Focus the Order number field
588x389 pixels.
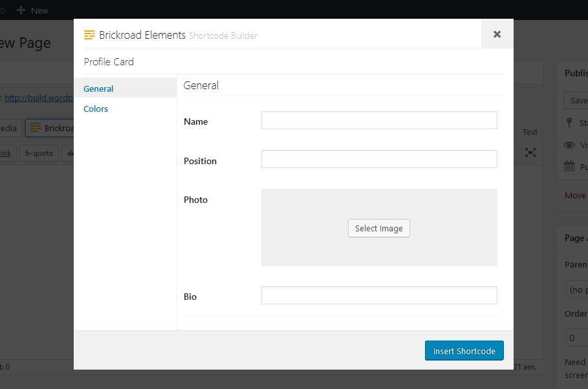[x=577, y=338]
